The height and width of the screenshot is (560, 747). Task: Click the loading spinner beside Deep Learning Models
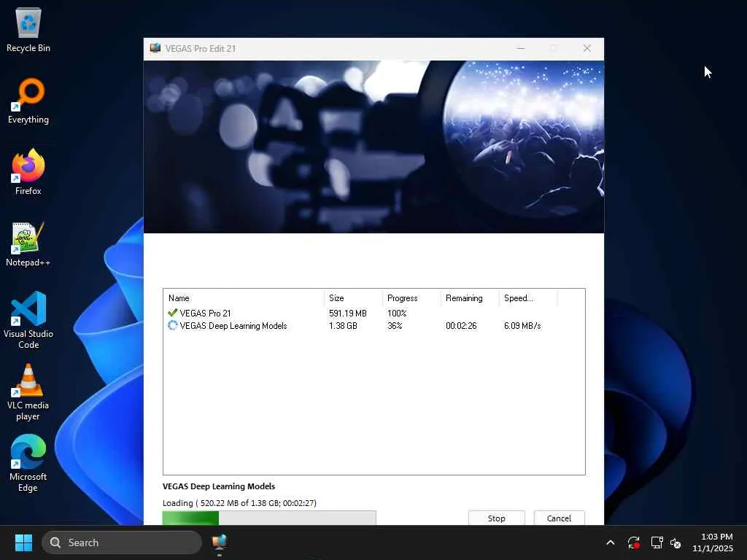[172, 325]
